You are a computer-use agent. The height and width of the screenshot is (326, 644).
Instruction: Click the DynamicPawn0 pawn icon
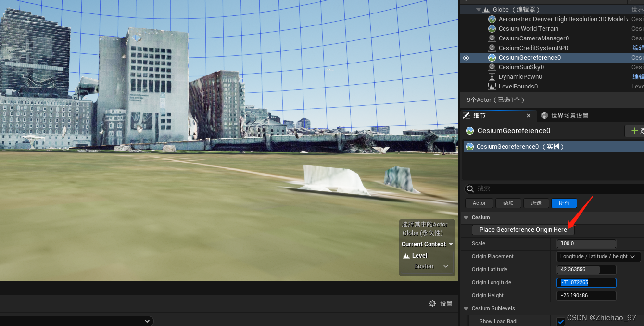pos(492,77)
